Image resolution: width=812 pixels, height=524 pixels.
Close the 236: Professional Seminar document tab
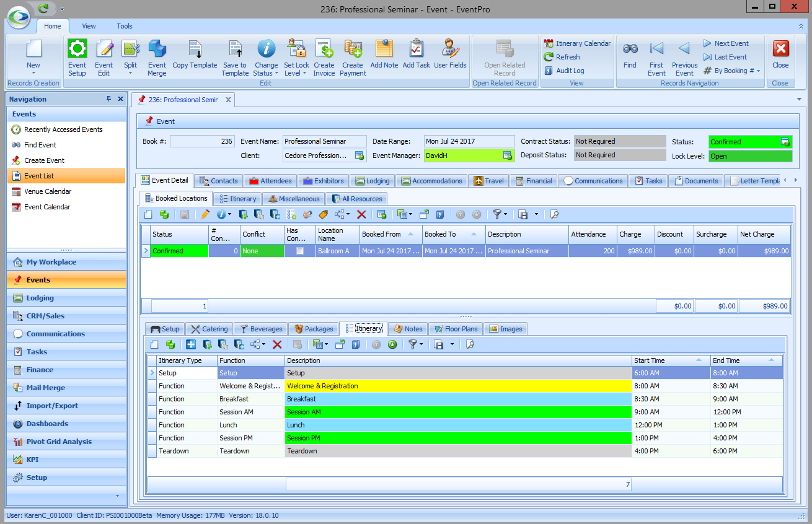(228, 100)
